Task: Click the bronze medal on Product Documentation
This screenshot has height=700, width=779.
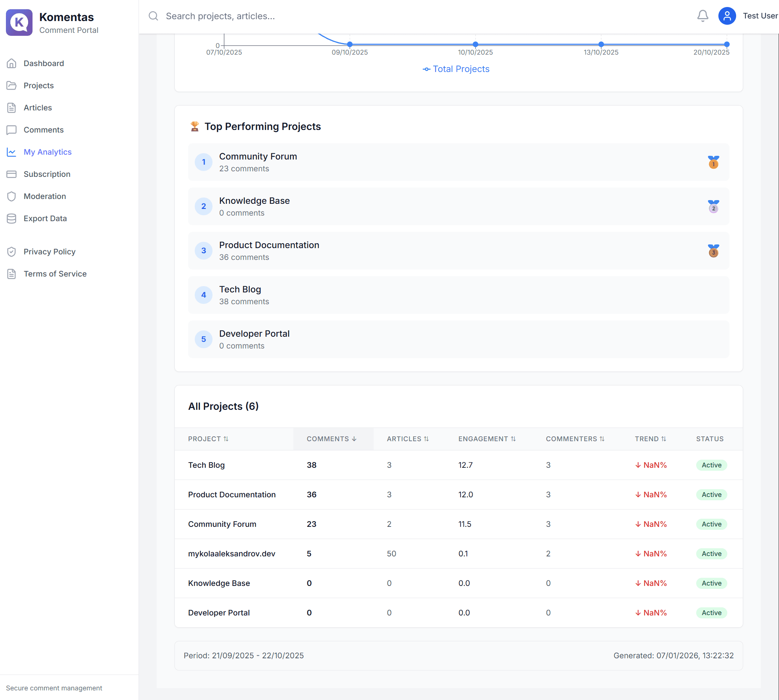Action: [713, 251]
